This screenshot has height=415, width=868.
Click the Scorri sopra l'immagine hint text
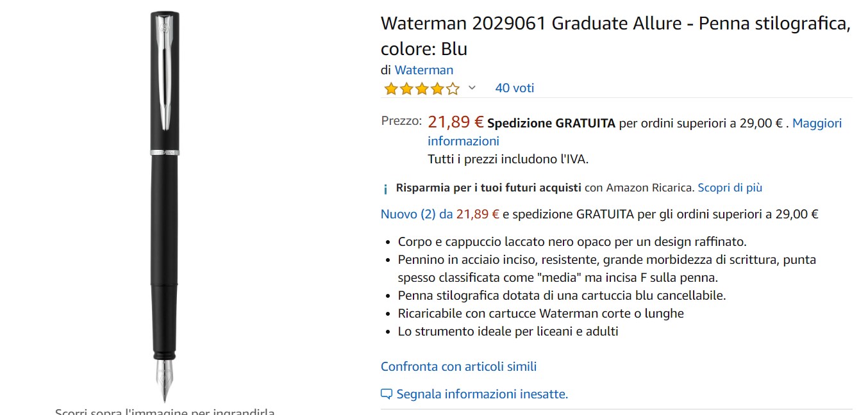[x=165, y=411]
